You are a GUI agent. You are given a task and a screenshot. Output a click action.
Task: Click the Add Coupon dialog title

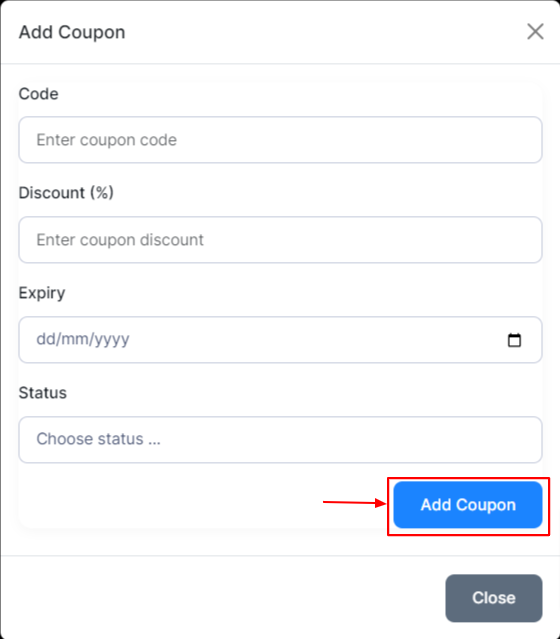(72, 32)
